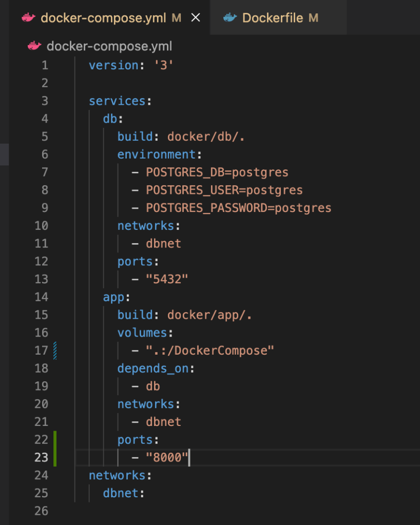420x525 pixels.
Task: Place cursor on the services key
Action: pos(117,101)
